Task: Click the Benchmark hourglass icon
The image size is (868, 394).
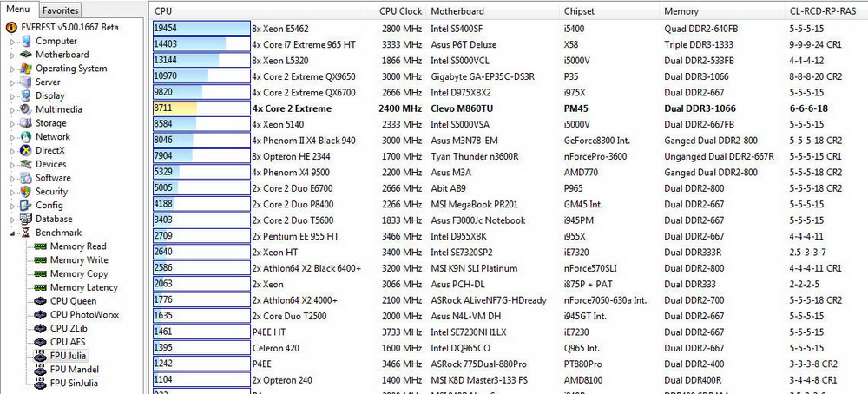Action: point(25,233)
